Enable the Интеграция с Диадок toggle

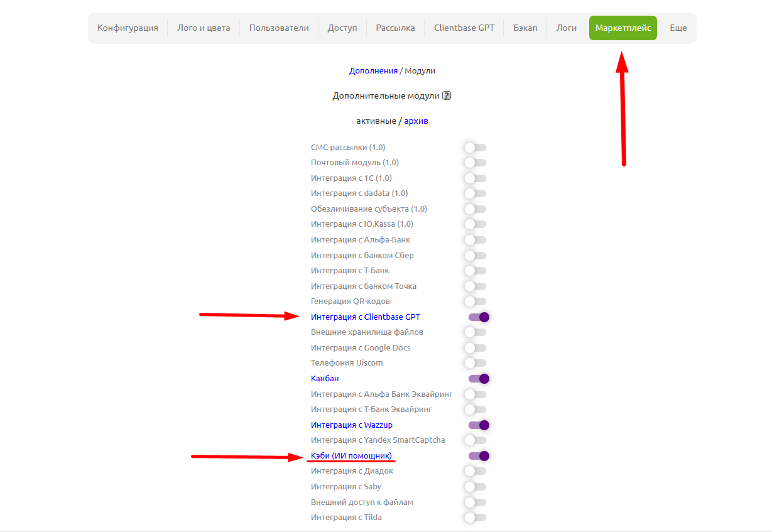(x=476, y=471)
